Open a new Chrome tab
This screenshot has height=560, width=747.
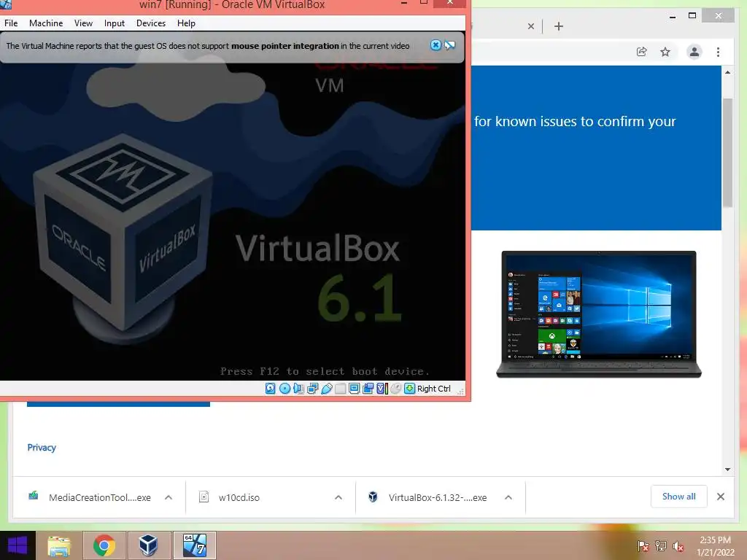tap(559, 26)
